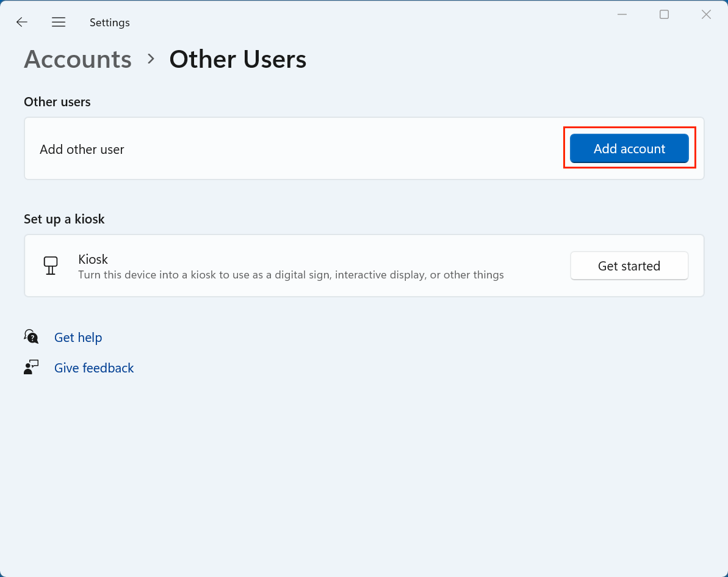Open the hamburger navigation menu
728x577 pixels.
tap(59, 23)
